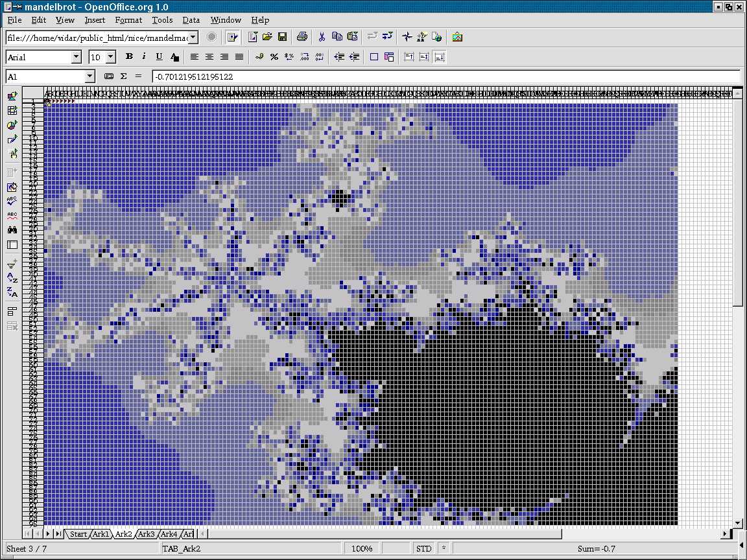Align cell text right
747x560 pixels.
pos(224,56)
